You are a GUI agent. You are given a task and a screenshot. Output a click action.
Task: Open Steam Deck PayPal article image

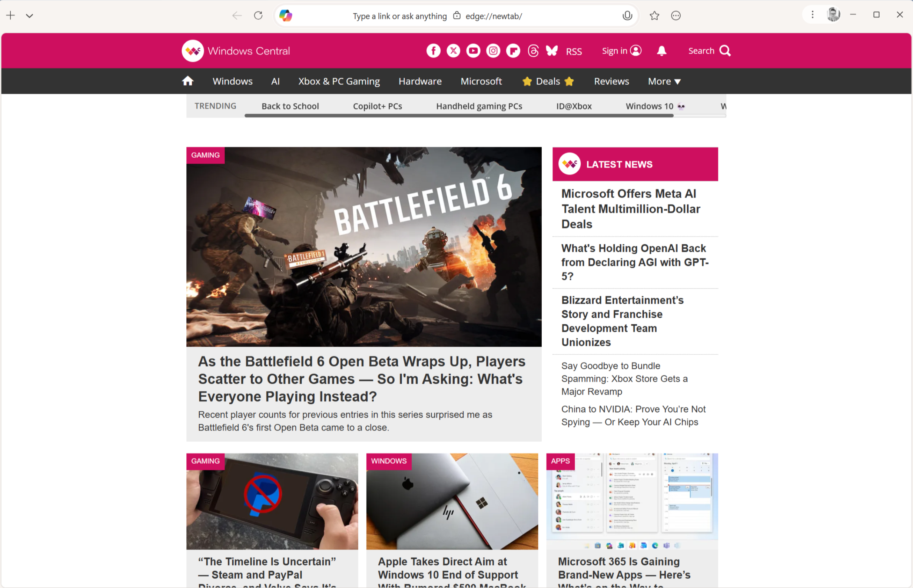pyautogui.click(x=272, y=502)
